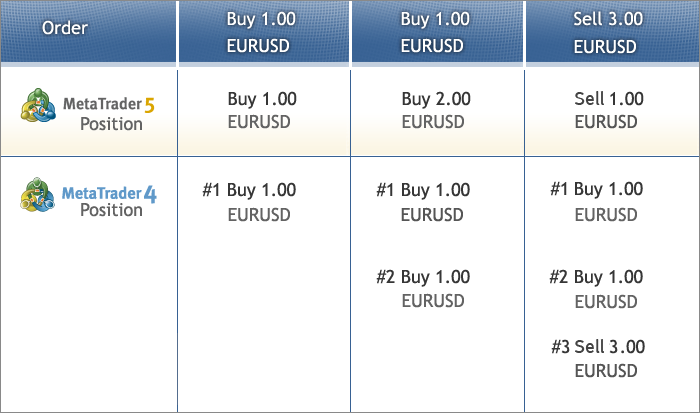The height and width of the screenshot is (413, 700).
Task: Select the MetaTrader 5 Position label
Action: coord(110,114)
